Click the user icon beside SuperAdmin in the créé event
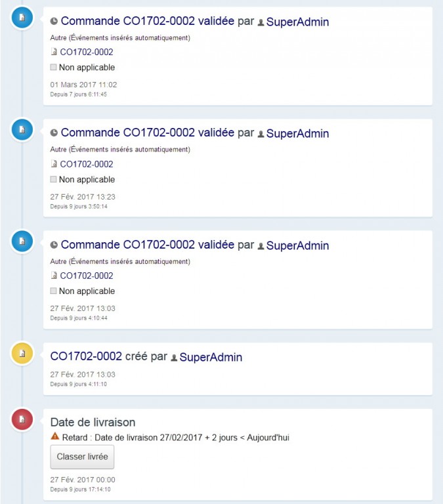Screen dimensions: 443x504 pyautogui.click(x=174, y=358)
